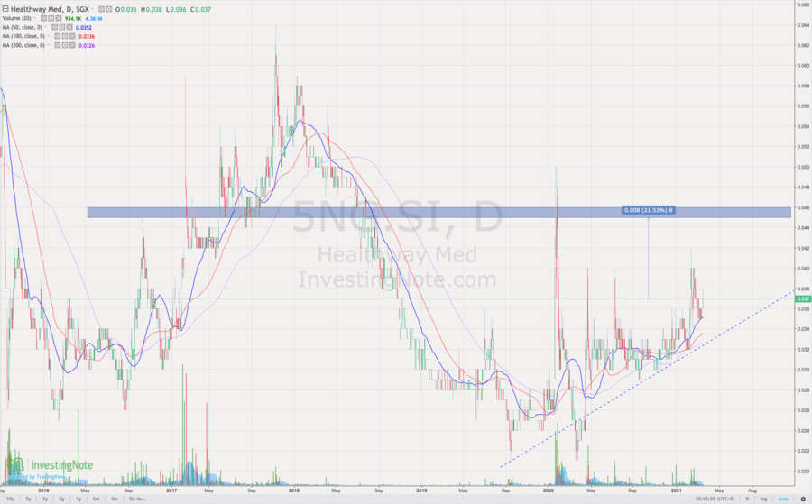Screen dimensions: 812x504
Task: Click the blue resistance zone rectangle
Action: 361,212
